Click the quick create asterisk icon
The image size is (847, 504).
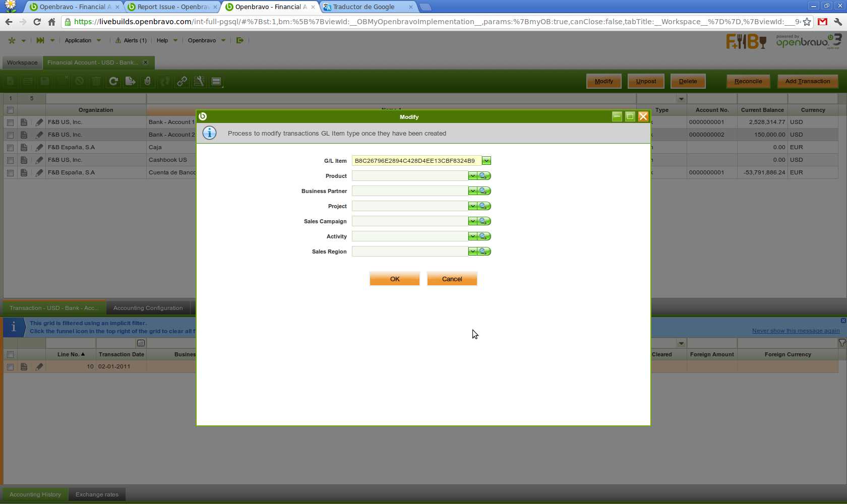click(x=12, y=40)
